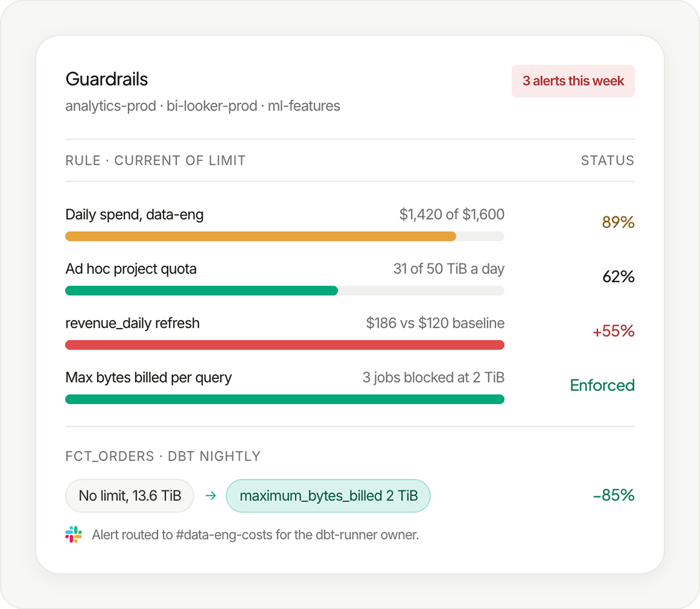Click the 'STATUS' column header
This screenshot has width=700, height=609.
click(x=607, y=161)
